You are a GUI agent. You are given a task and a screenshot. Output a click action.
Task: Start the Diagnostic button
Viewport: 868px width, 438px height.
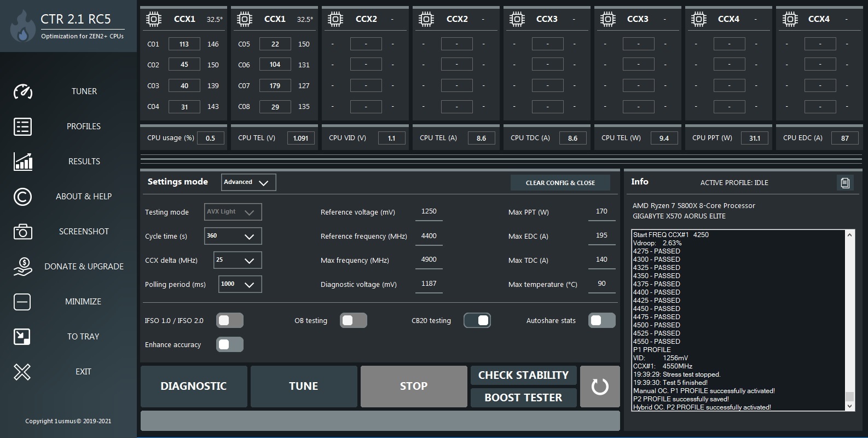pyautogui.click(x=194, y=387)
